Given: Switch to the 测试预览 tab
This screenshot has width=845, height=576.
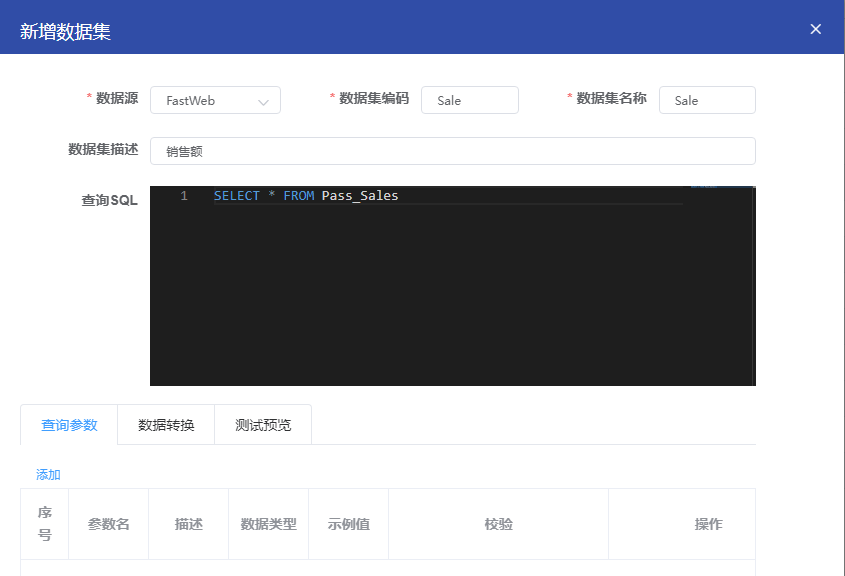Looking at the screenshot, I should pos(263,425).
